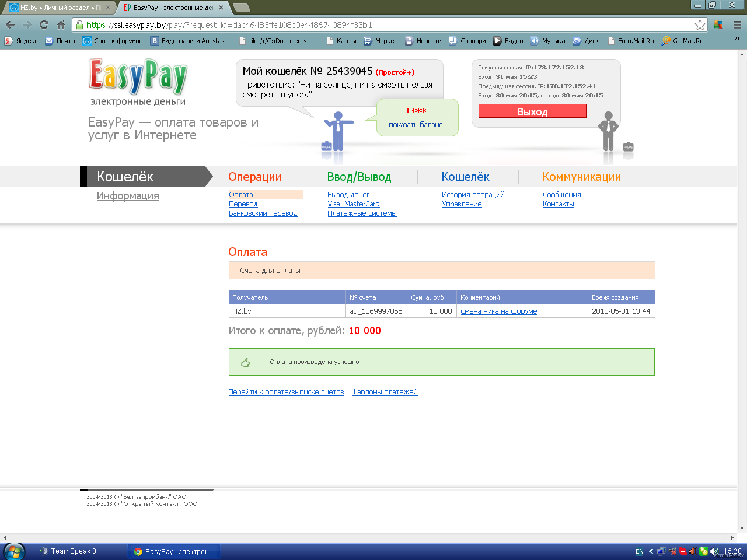
Task: Click the Управление link
Action: 462,204
